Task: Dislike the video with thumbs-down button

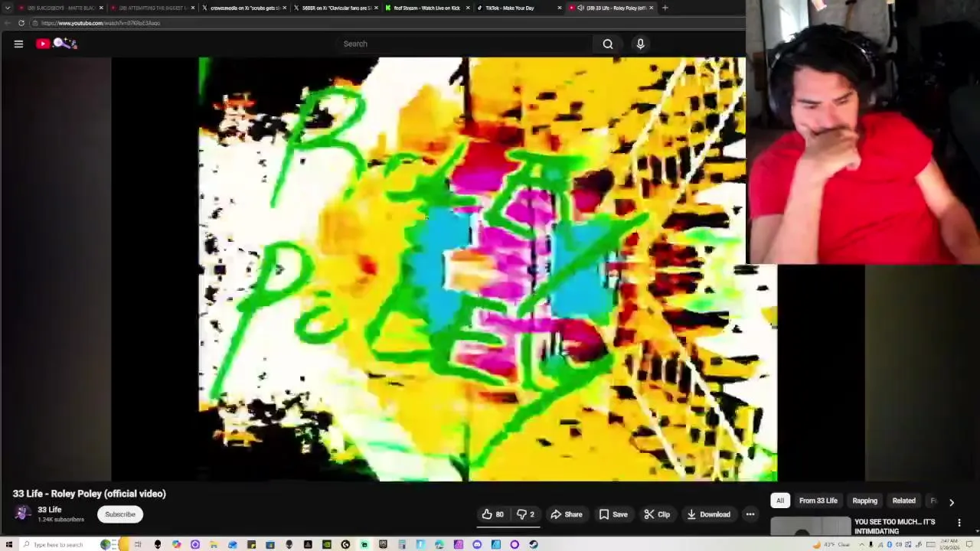Action: 525,514
